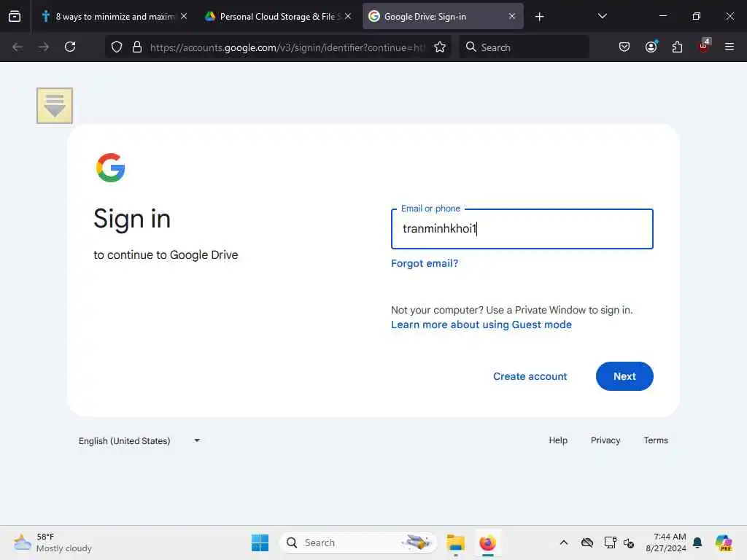Click the display/network tray icon
747x560 pixels.
[x=610, y=542]
